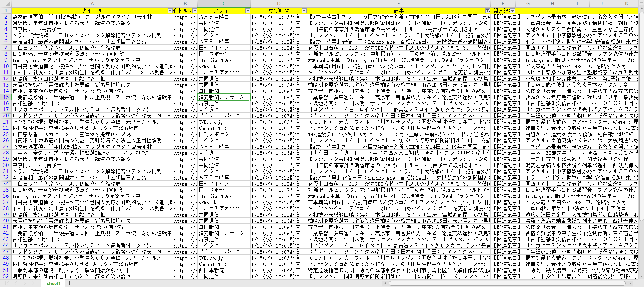Click row 48 title 上空で旅客機が燃料投棄
Screen dimensions: 644x287
coord(92,258)
